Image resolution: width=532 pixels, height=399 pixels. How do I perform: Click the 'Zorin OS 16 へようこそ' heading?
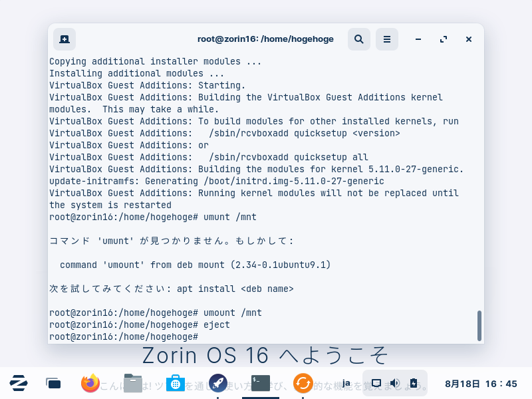(265, 355)
